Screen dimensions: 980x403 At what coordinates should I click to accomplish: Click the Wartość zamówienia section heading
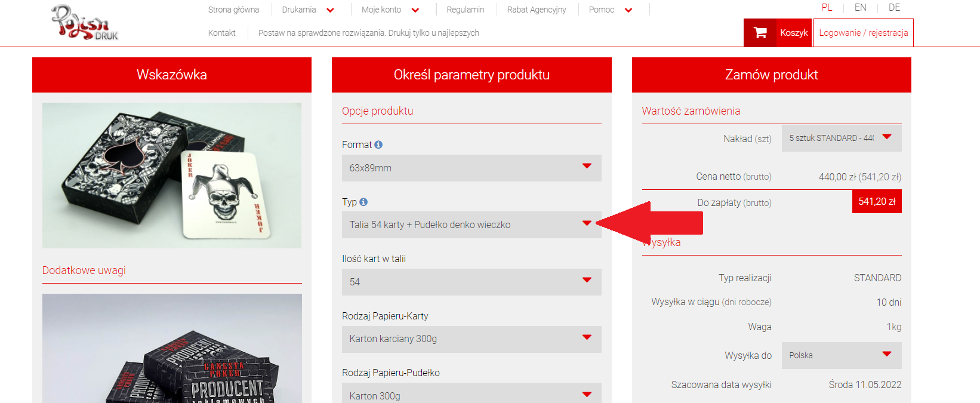tap(691, 111)
